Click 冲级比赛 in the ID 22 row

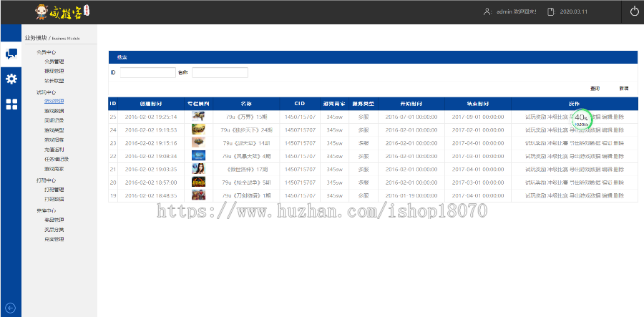pos(557,157)
